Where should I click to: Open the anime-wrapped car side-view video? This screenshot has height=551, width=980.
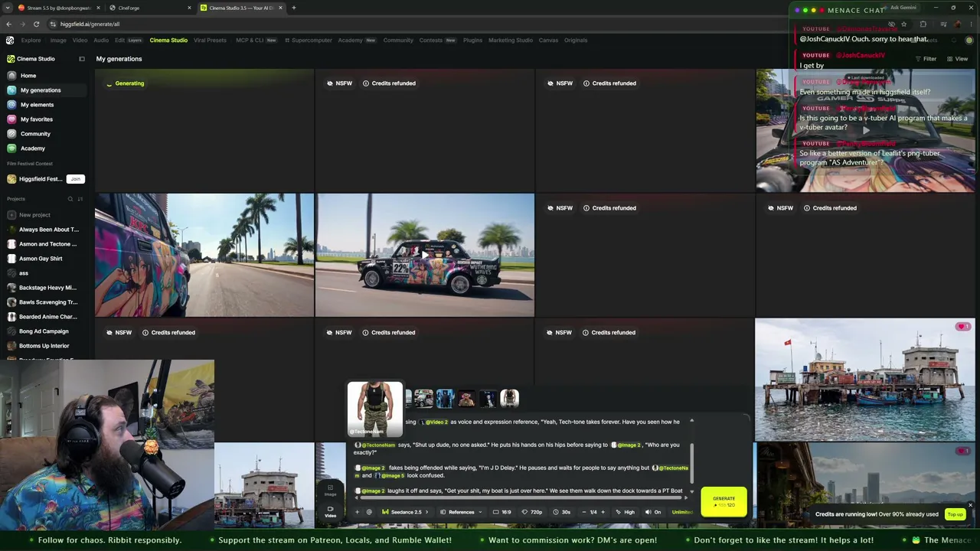425,255
